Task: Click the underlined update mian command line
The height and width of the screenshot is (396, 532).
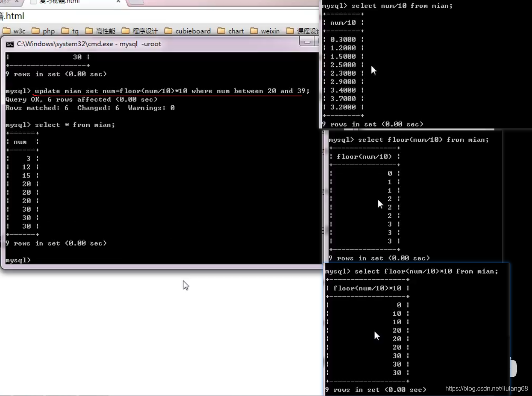Action: pyautogui.click(x=172, y=91)
